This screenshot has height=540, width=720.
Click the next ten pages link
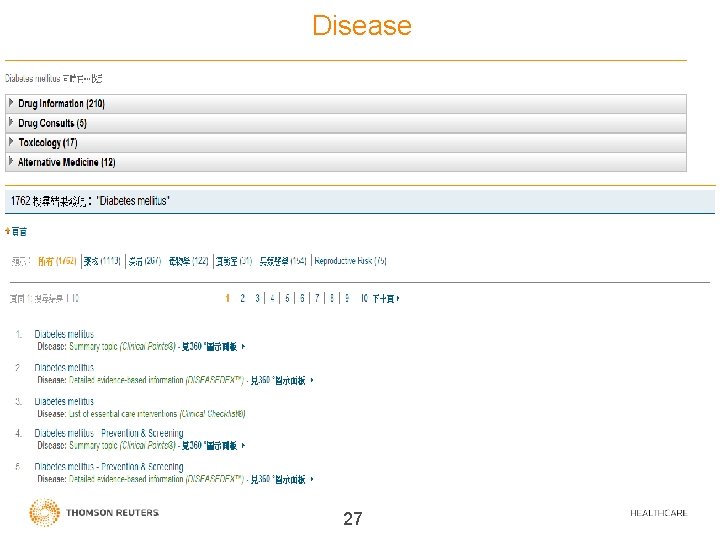(x=386, y=299)
